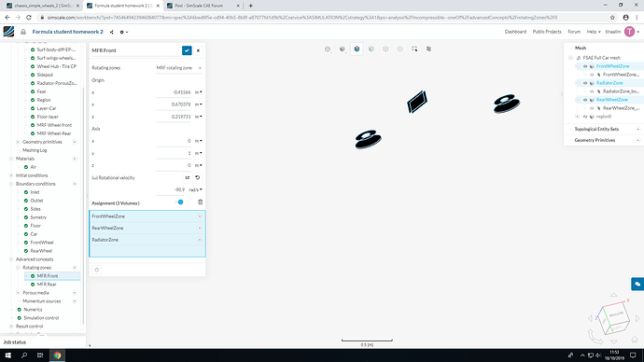Viewport: 644px width, 362px height.
Task: Open the Forum link
Action: pyautogui.click(x=574, y=32)
